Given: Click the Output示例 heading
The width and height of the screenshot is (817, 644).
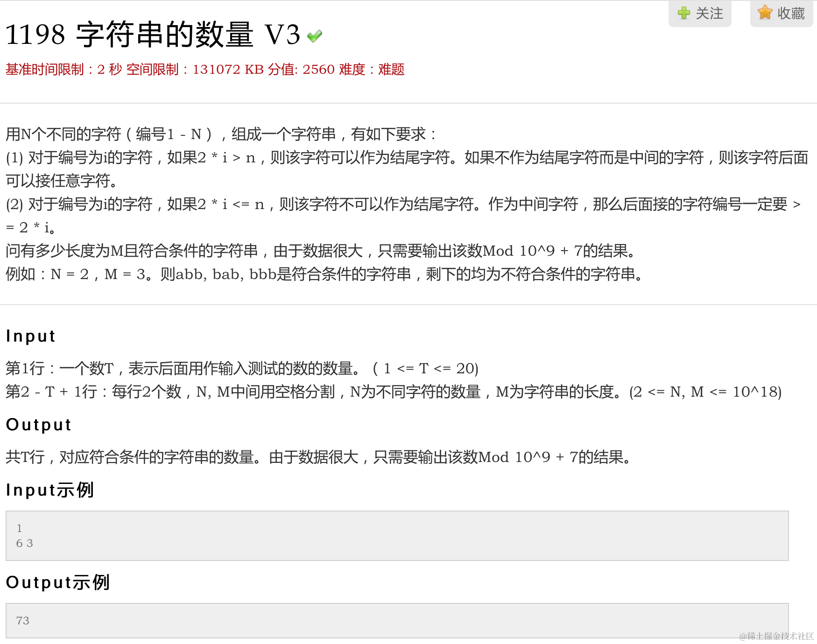Looking at the screenshot, I should tap(58, 582).
